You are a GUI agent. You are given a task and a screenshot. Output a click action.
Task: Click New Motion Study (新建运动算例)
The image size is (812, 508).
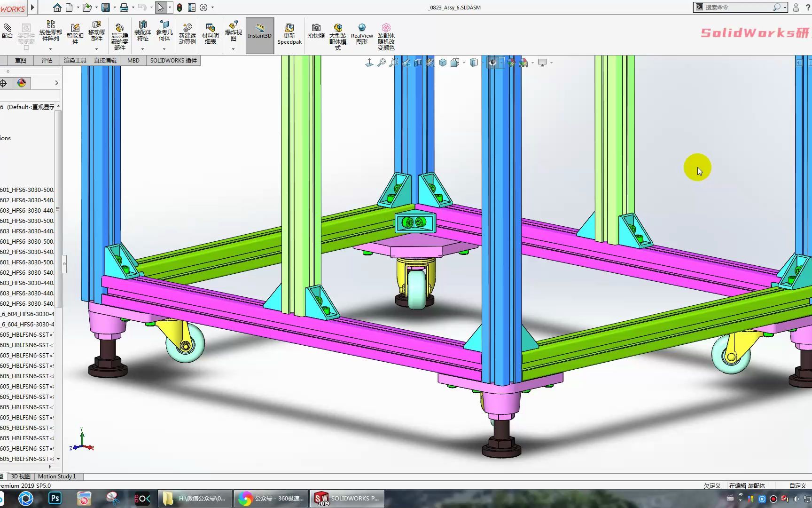[187, 34]
